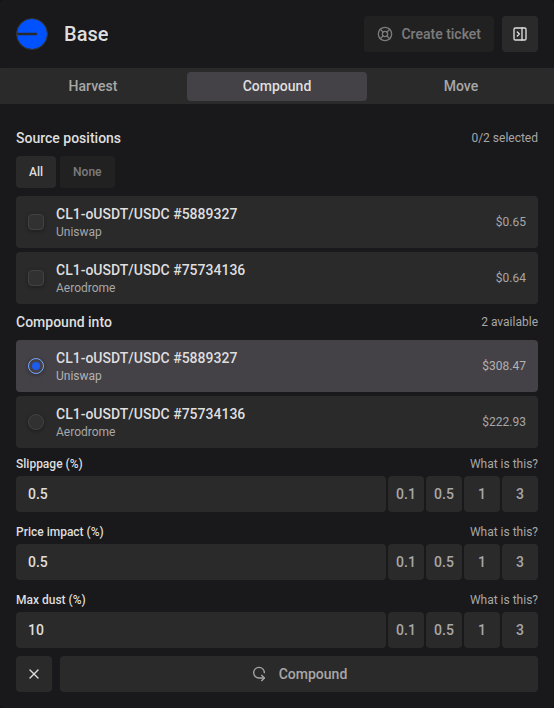Viewport: 554px width, 708px height.
Task: Choose None for source positions
Action: [x=87, y=172]
